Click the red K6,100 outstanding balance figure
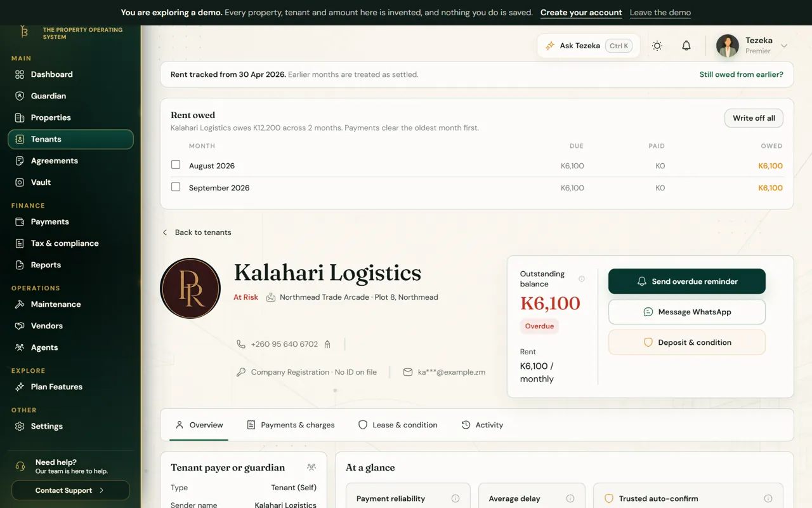This screenshot has width=812, height=508. pyautogui.click(x=550, y=304)
